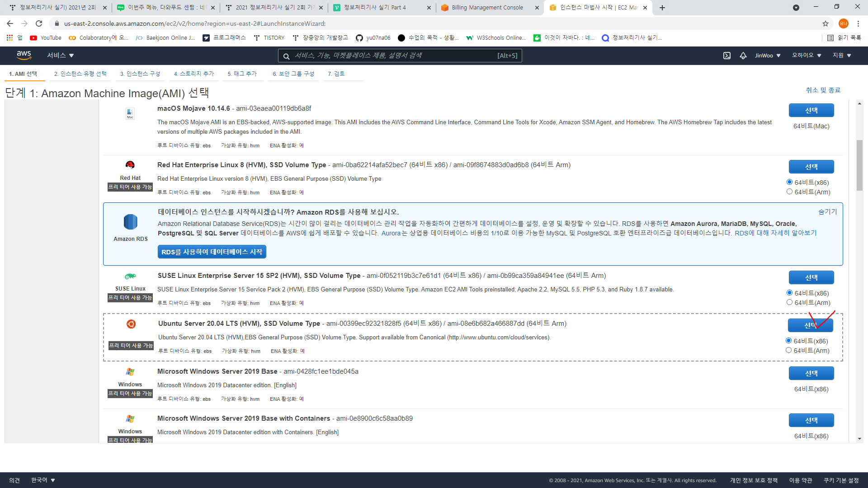Select 64-bit (Arm) for SUSE Linux
The height and width of the screenshot is (488, 868).
(x=789, y=302)
